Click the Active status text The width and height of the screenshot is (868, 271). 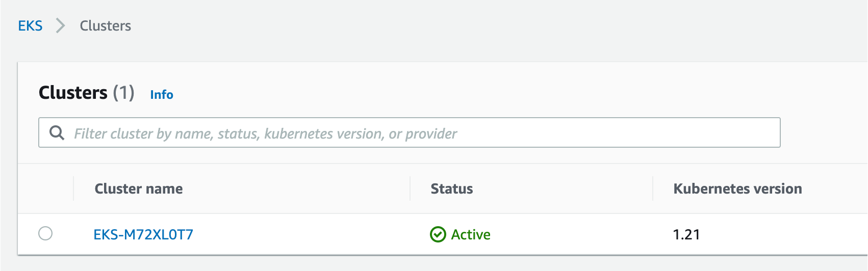pyautogui.click(x=471, y=235)
